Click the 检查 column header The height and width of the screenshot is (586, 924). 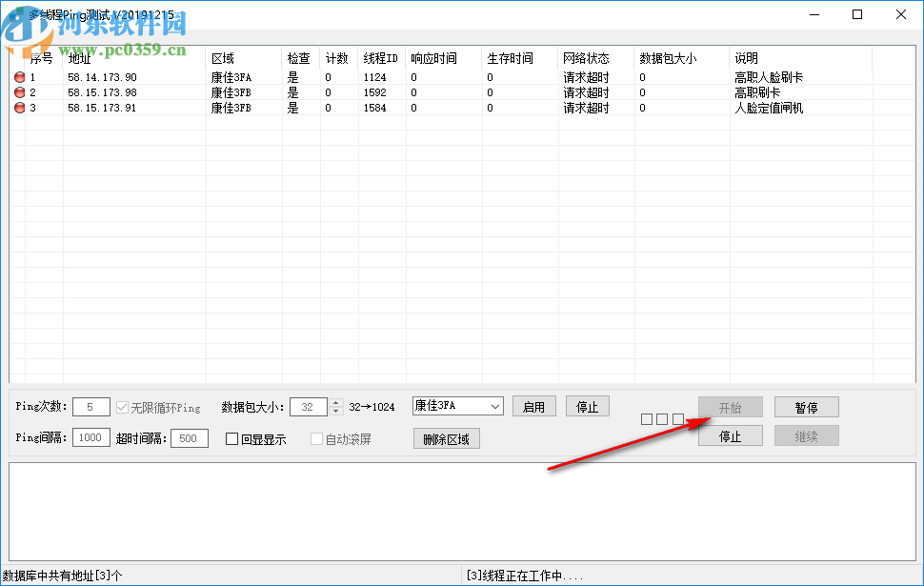[x=299, y=58]
